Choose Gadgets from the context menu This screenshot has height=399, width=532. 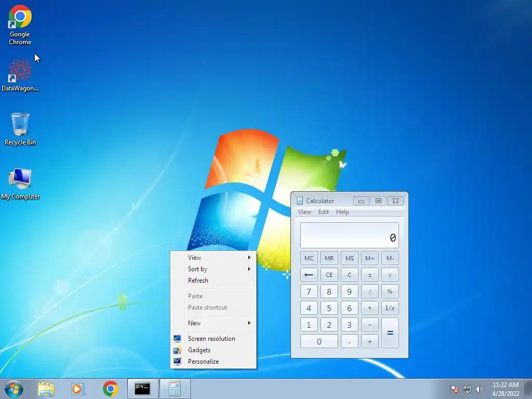214,350
